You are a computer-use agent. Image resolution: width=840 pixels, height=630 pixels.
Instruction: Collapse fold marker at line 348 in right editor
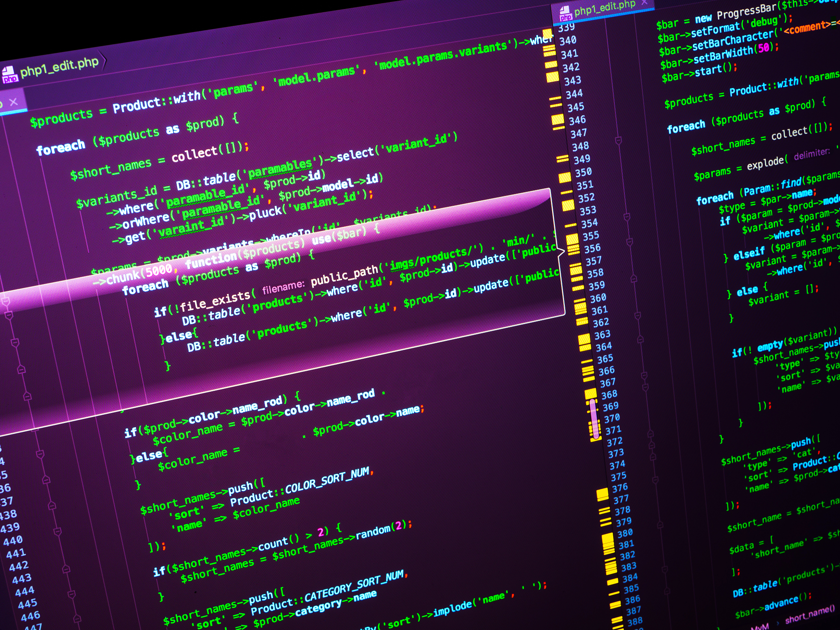[618, 141]
